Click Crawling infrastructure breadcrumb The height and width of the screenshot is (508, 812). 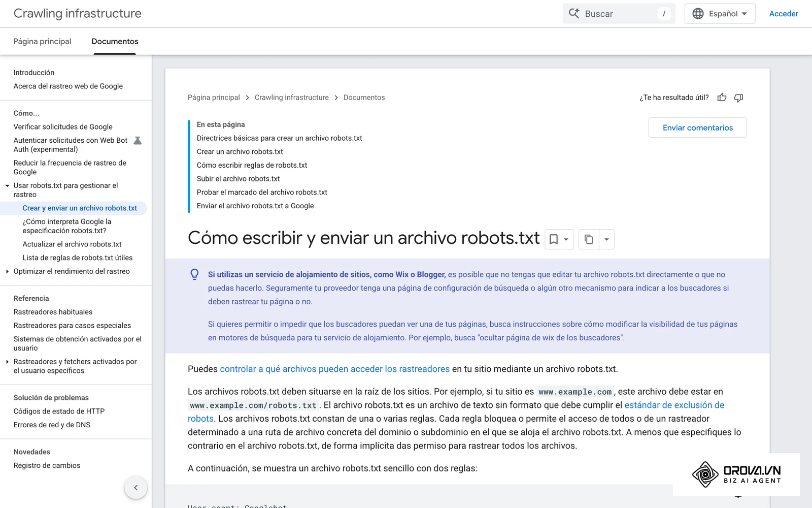coord(291,98)
